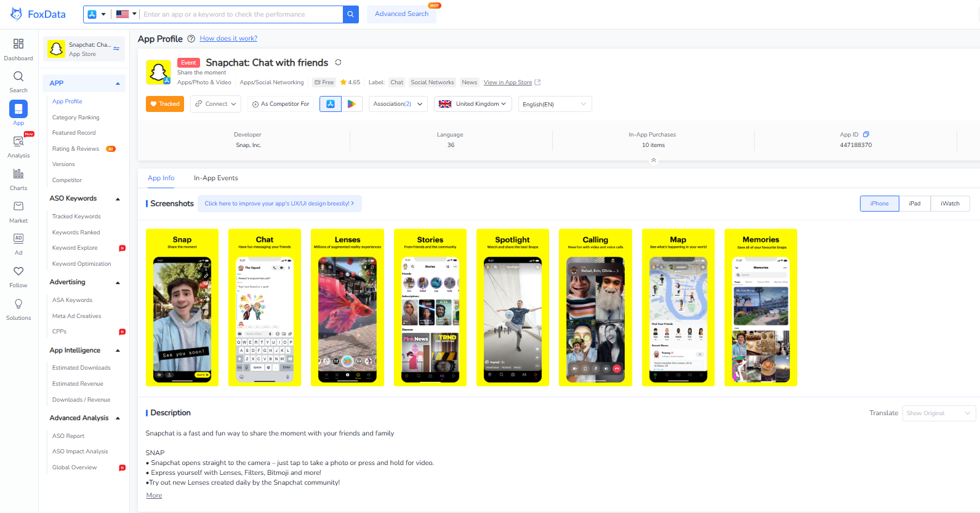The width and height of the screenshot is (980, 513).
Task: Select the App Store platform icon
Action: point(331,104)
